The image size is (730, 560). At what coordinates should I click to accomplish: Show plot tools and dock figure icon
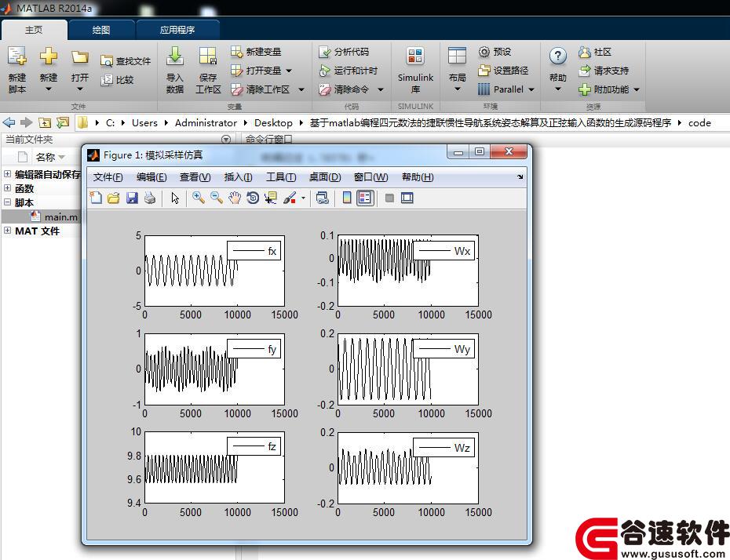(407, 198)
